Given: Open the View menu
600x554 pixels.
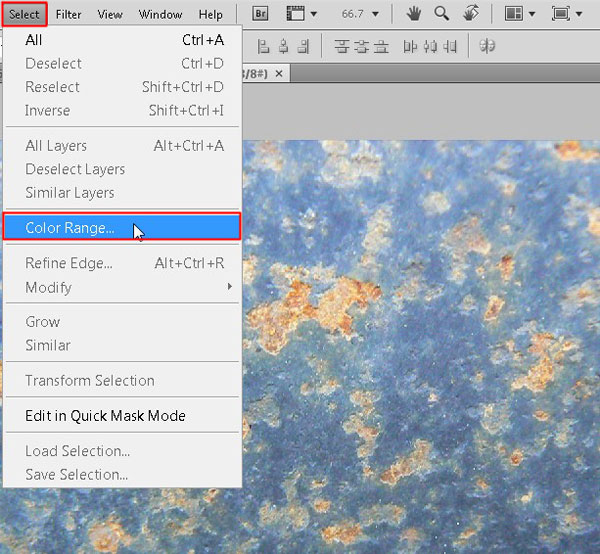Looking at the screenshot, I should pos(110,15).
